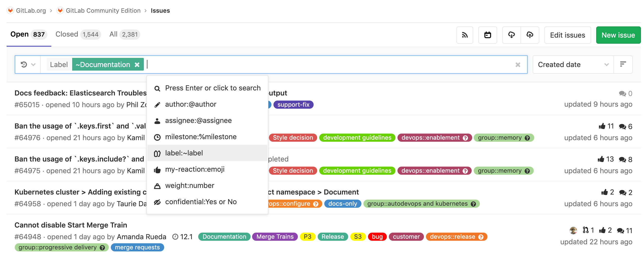The image size is (644, 257).
Task: Click the import issues upload icon
Action: (x=530, y=35)
